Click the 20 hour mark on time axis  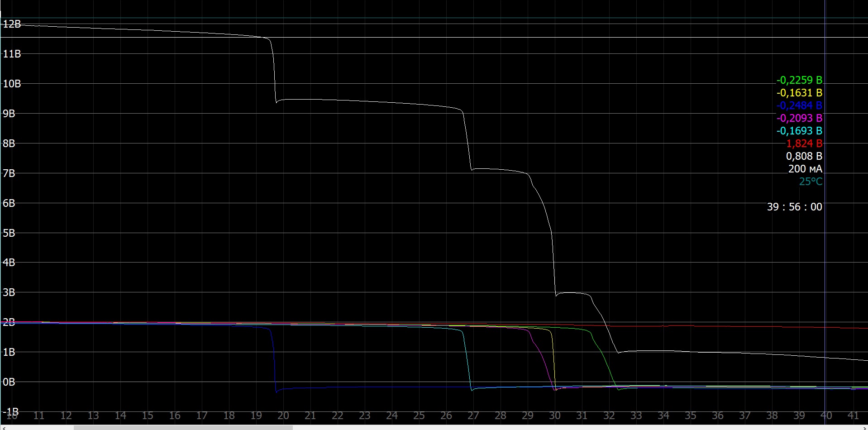point(283,416)
